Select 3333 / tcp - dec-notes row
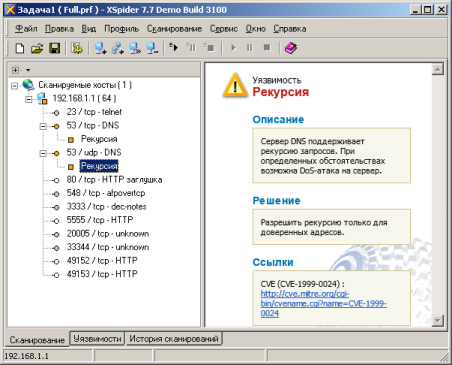Image resolution: width=452 pixels, height=365 pixels. click(x=106, y=207)
